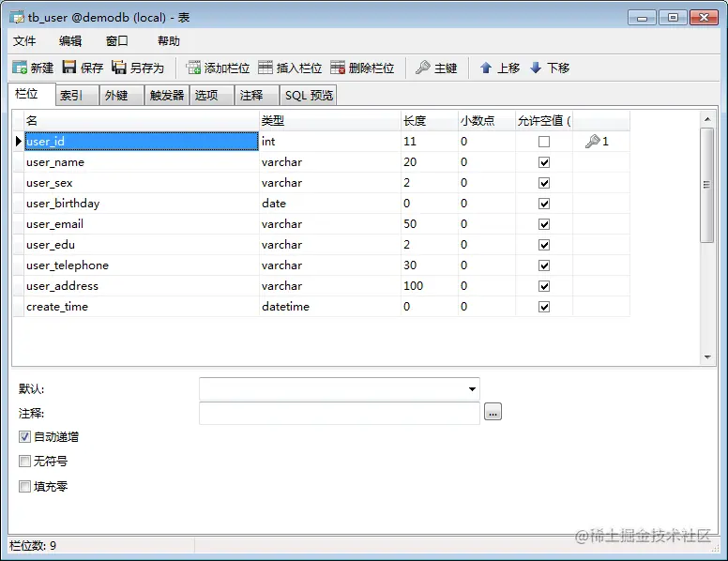Check allow-null for user_id
This screenshot has height=561, width=728.
[544, 141]
